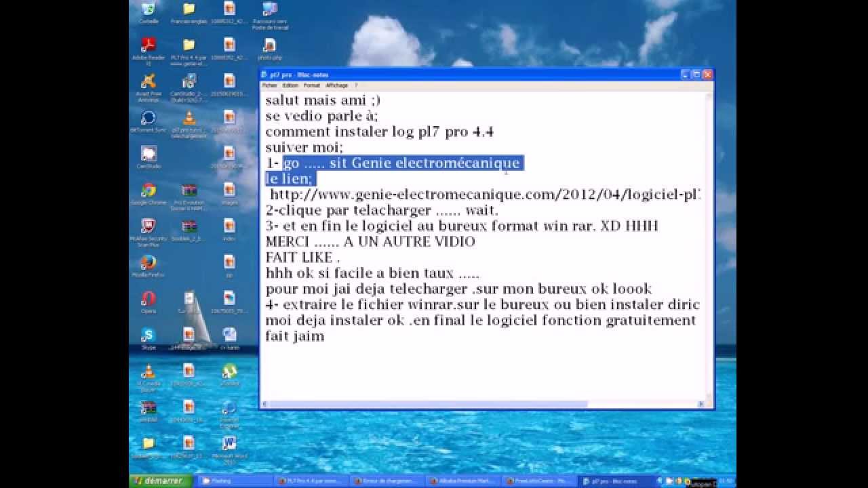Click the line 'comment instaler log pl7 pro 4.4'

379,131
